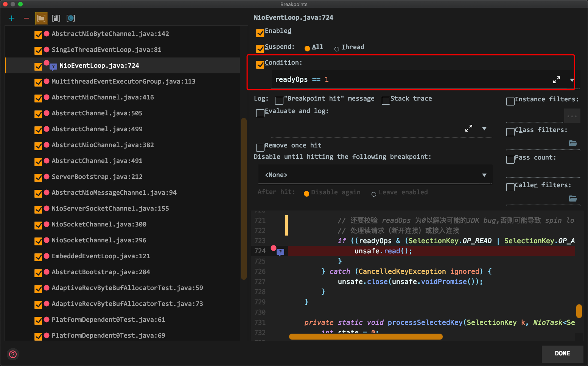Select Disable again radio option
The image size is (588, 366).
(x=306, y=194)
